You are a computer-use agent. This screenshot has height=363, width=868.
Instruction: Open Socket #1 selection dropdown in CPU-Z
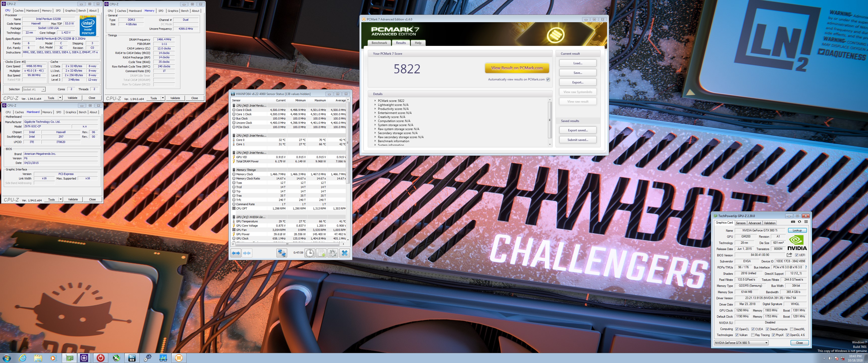34,89
